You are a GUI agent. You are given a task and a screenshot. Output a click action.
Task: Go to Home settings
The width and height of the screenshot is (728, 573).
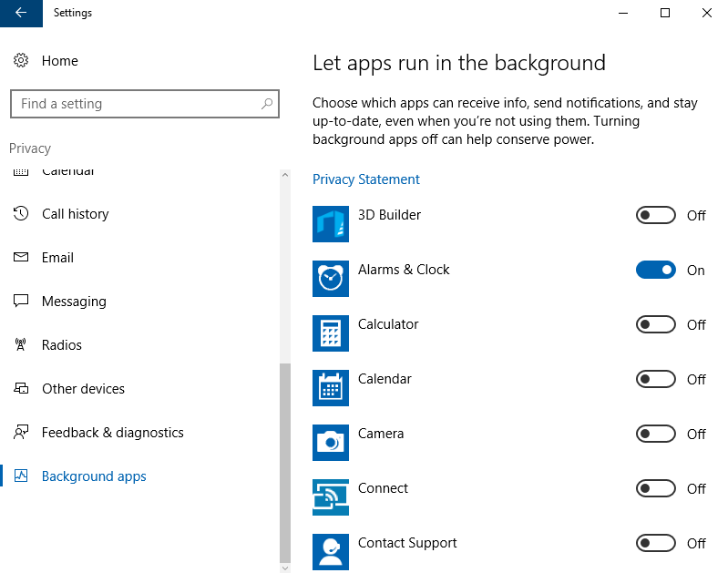click(x=60, y=60)
